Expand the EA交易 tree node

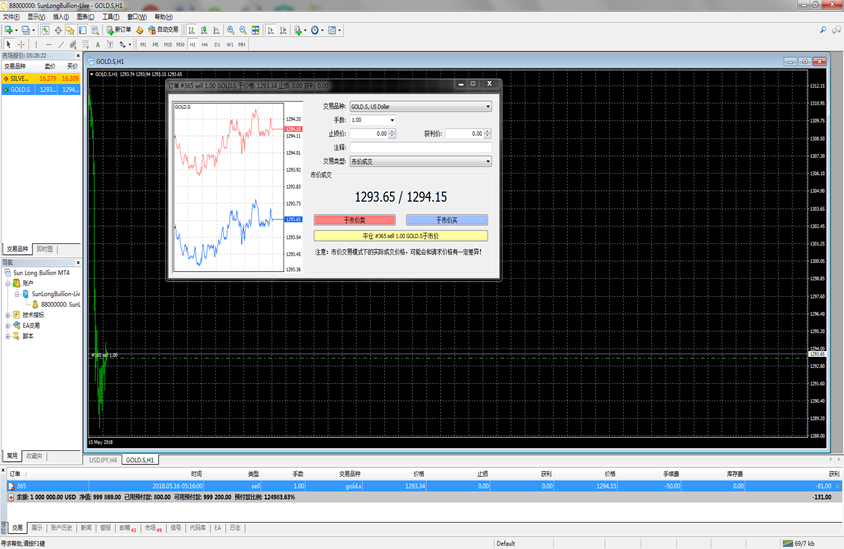(x=8, y=326)
